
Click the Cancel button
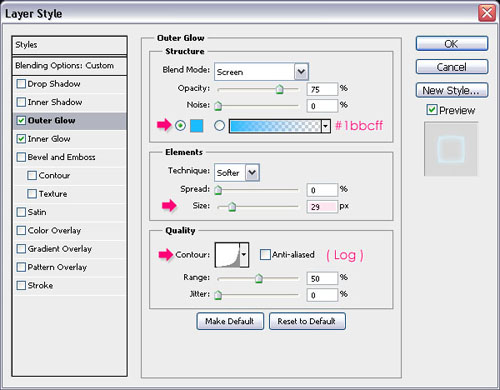tap(452, 67)
